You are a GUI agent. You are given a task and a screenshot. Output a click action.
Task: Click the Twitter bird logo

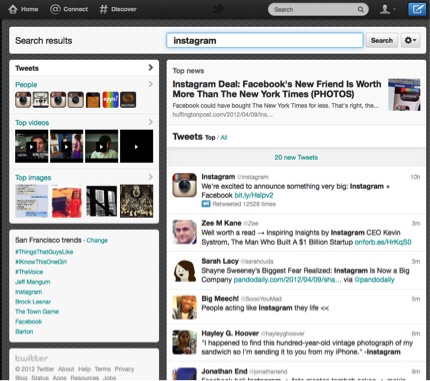tap(217, 9)
